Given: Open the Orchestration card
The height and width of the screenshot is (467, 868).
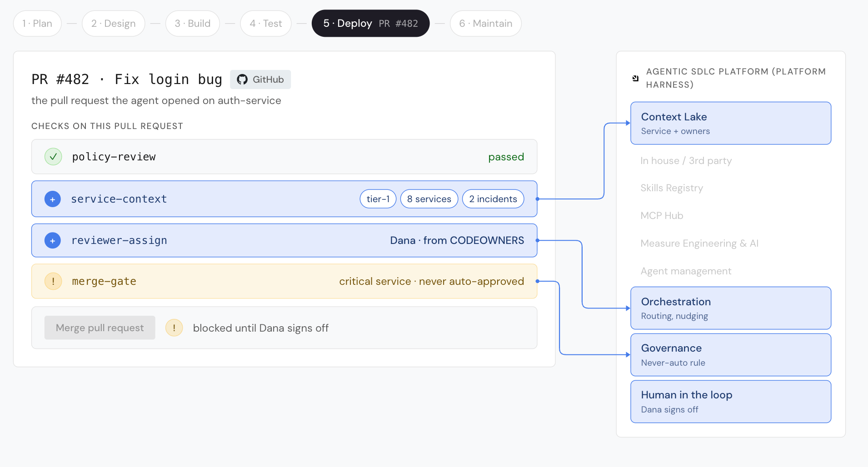Looking at the screenshot, I should click(731, 308).
